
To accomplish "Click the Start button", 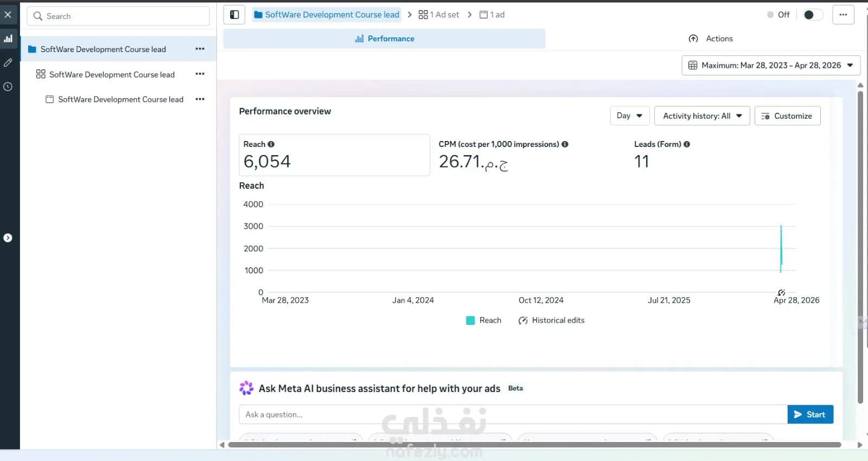I will point(810,414).
